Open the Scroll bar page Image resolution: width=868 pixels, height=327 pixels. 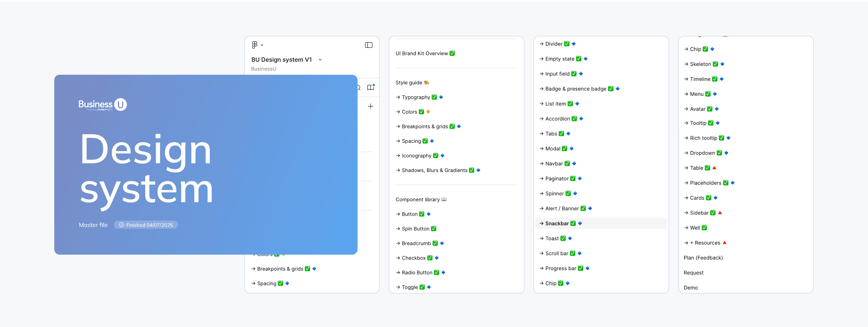[x=560, y=253]
